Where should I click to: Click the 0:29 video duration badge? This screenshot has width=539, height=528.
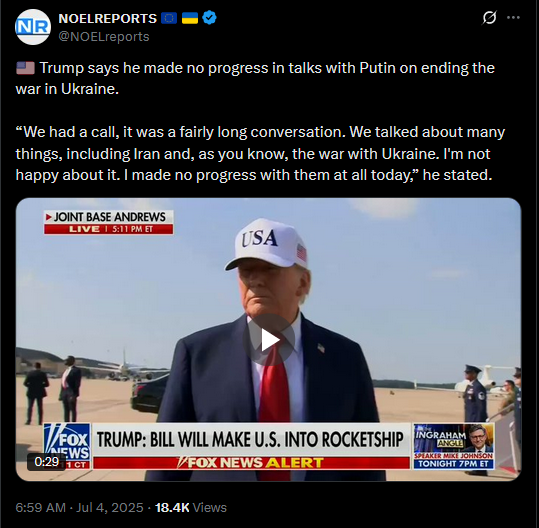tap(47, 462)
